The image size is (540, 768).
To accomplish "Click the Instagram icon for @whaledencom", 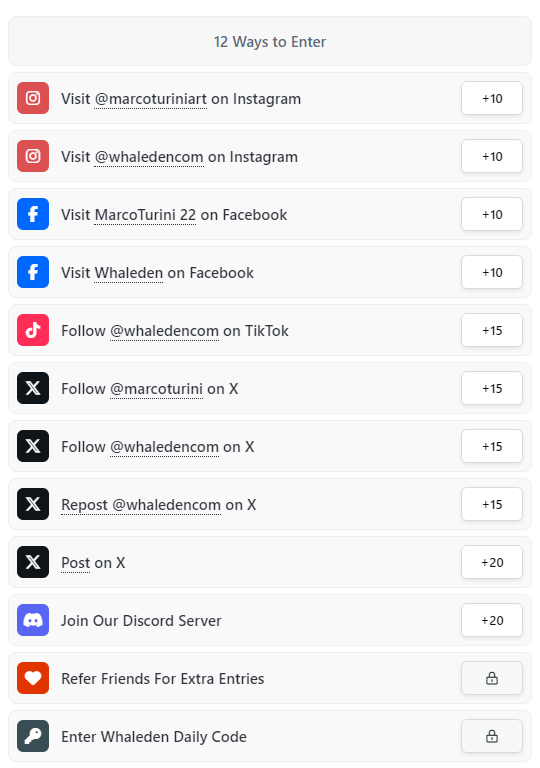I will click(33, 156).
